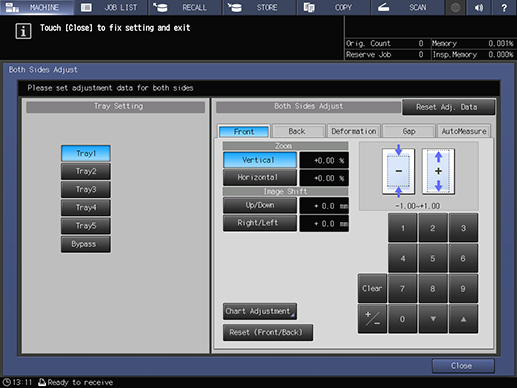Click the Horizontal zoom value field

tap(324, 178)
